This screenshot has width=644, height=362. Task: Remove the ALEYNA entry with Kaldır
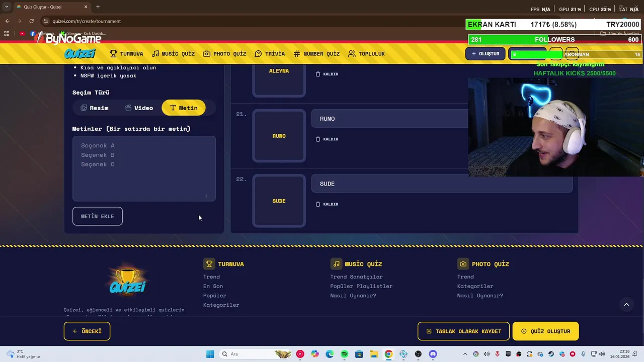(x=327, y=74)
